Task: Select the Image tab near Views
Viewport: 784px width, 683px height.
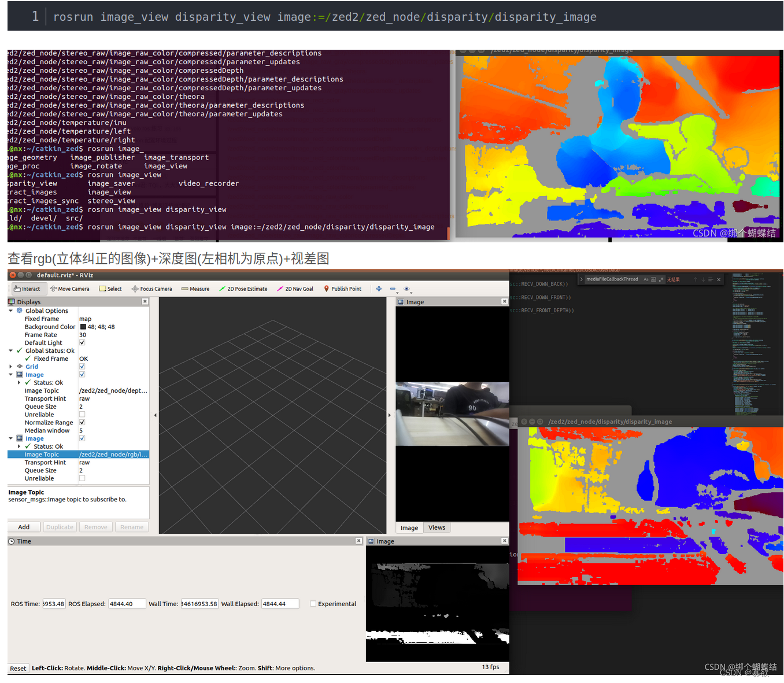Action: click(x=409, y=527)
